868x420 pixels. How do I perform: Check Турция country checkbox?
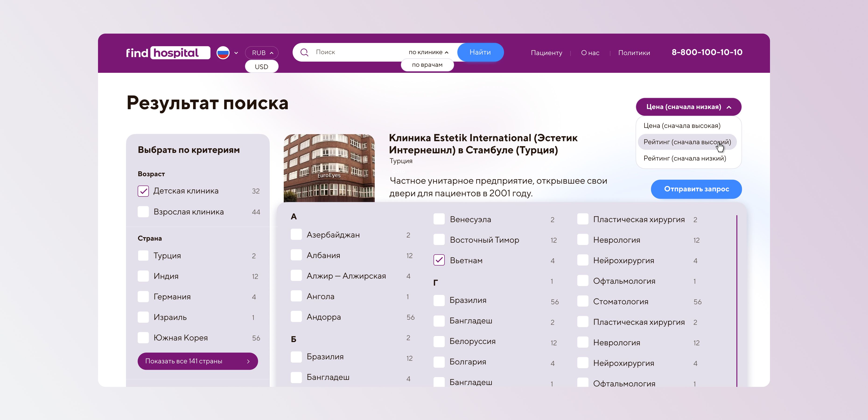tap(143, 255)
